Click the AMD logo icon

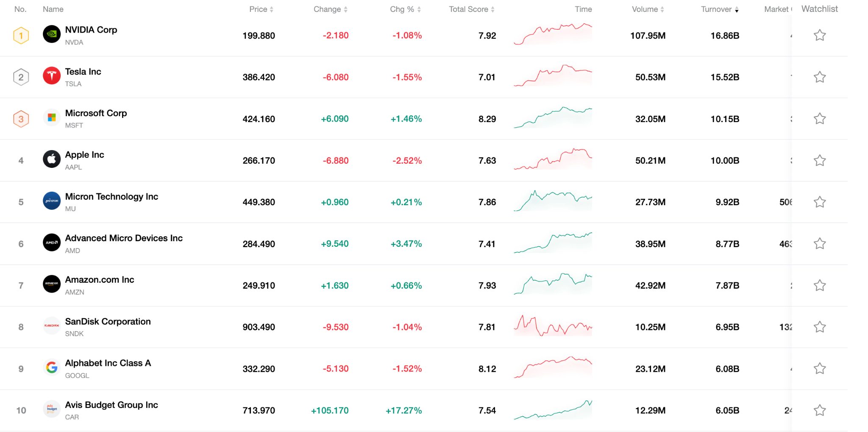coord(51,243)
